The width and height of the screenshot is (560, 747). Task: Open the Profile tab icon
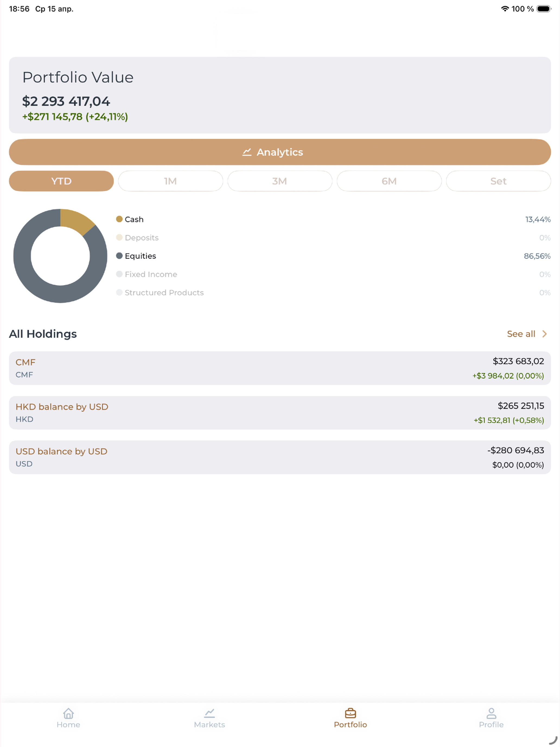(491, 713)
